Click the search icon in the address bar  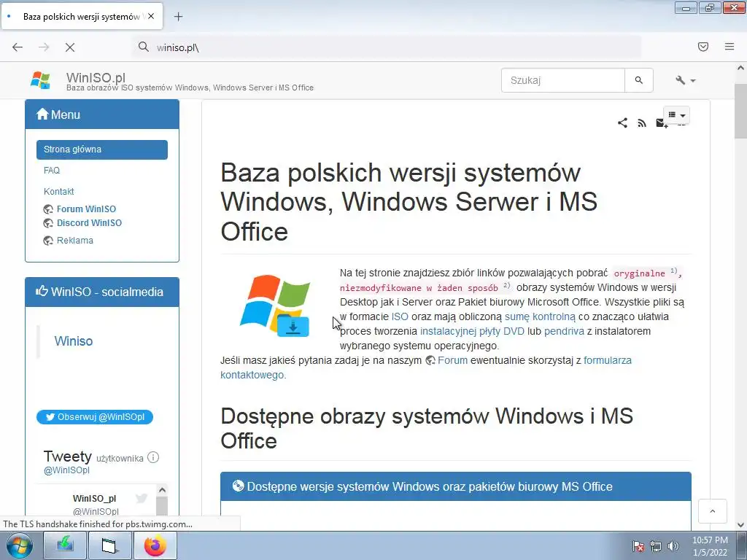click(x=144, y=47)
